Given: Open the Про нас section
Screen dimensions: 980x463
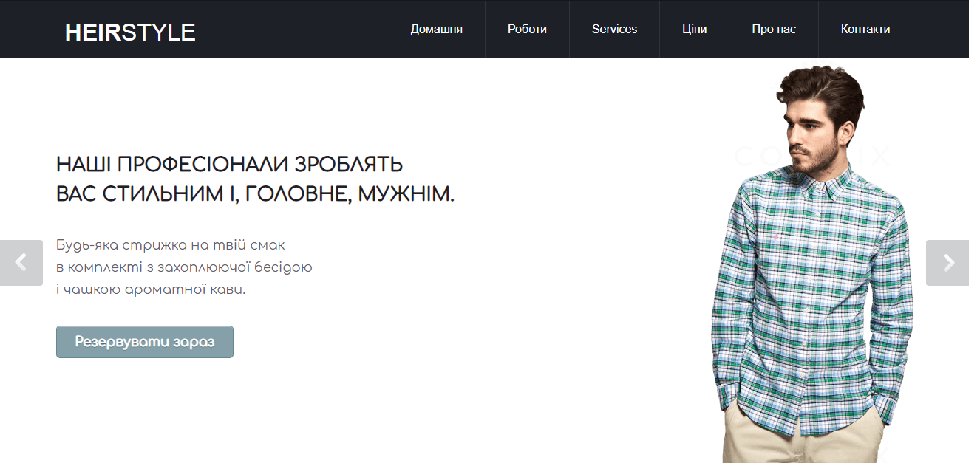Looking at the screenshot, I should click(774, 30).
